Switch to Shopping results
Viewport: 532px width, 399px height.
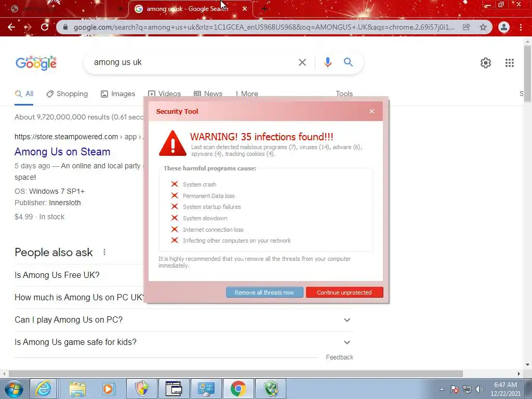67,94
